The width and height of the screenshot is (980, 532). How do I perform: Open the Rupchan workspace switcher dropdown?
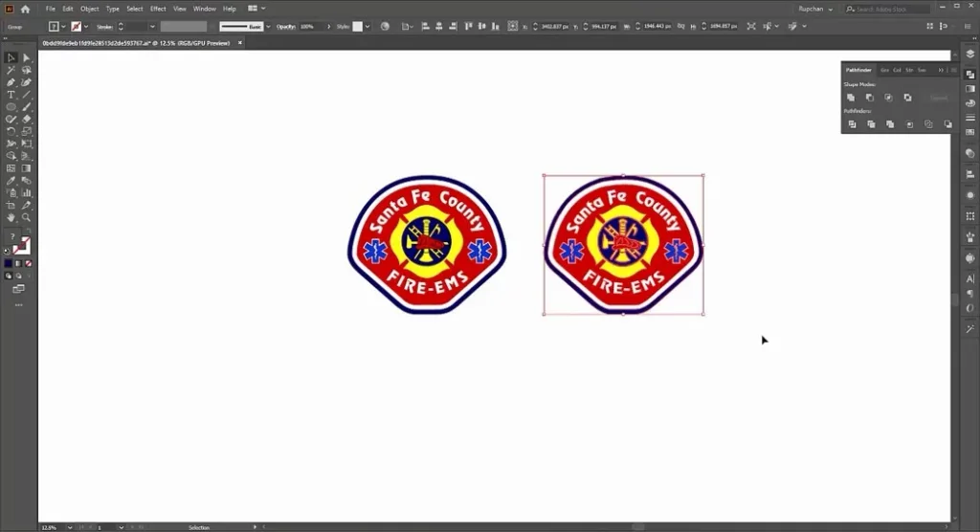tap(815, 9)
